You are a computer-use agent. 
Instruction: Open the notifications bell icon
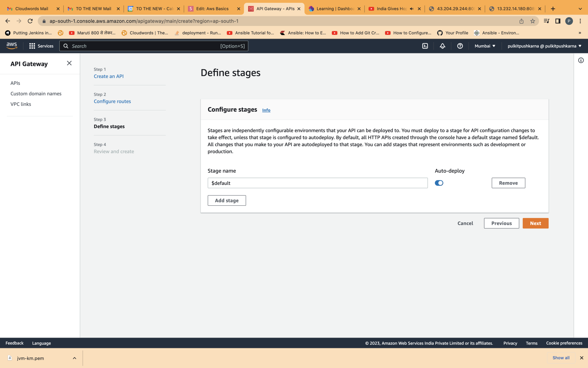click(442, 46)
